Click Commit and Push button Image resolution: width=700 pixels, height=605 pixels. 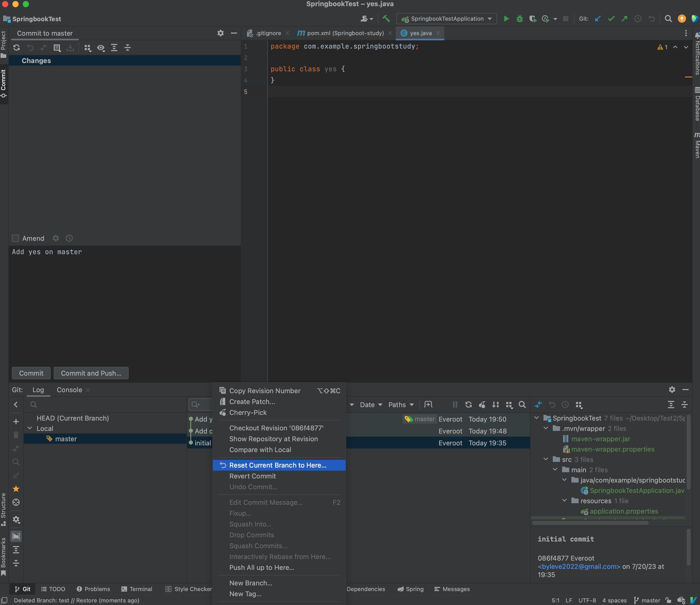(91, 373)
